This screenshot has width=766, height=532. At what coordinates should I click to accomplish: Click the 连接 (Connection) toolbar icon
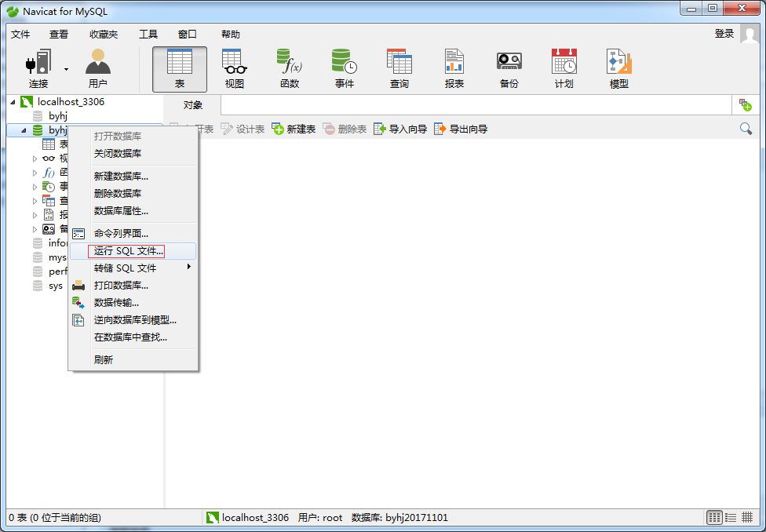coord(38,68)
